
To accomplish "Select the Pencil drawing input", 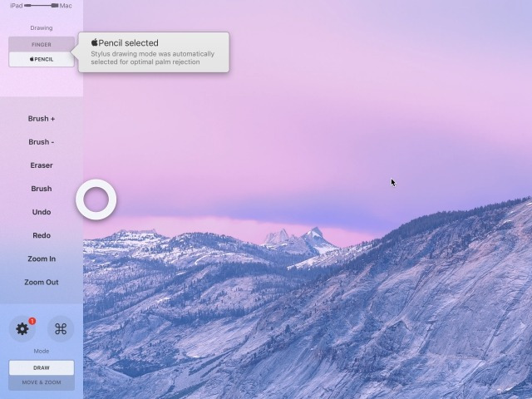I will [42, 59].
